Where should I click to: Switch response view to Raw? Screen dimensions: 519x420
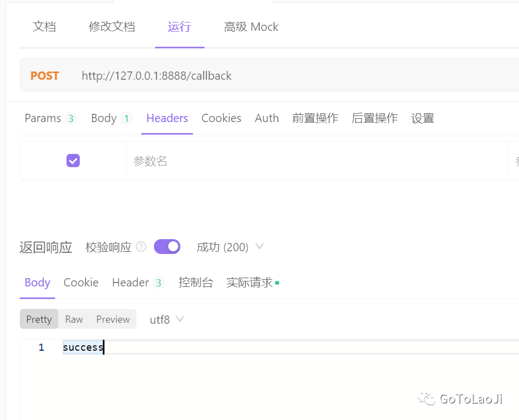(x=74, y=319)
